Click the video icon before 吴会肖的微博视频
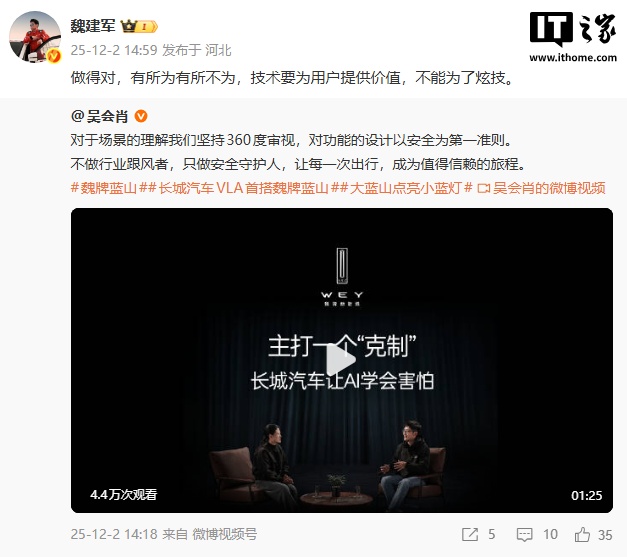This screenshot has height=557, width=627. coord(483,188)
